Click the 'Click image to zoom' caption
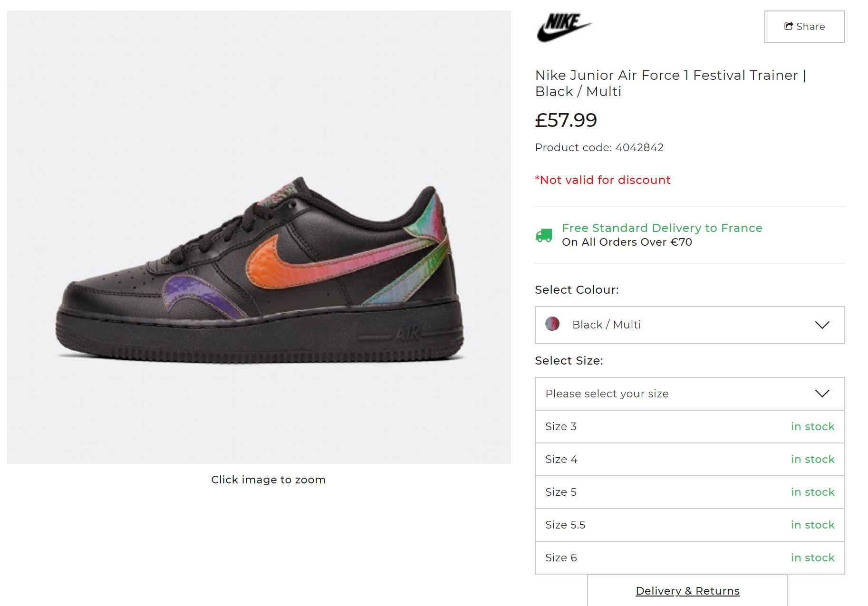Viewport: 868px width, 606px height. (x=268, y=480)
